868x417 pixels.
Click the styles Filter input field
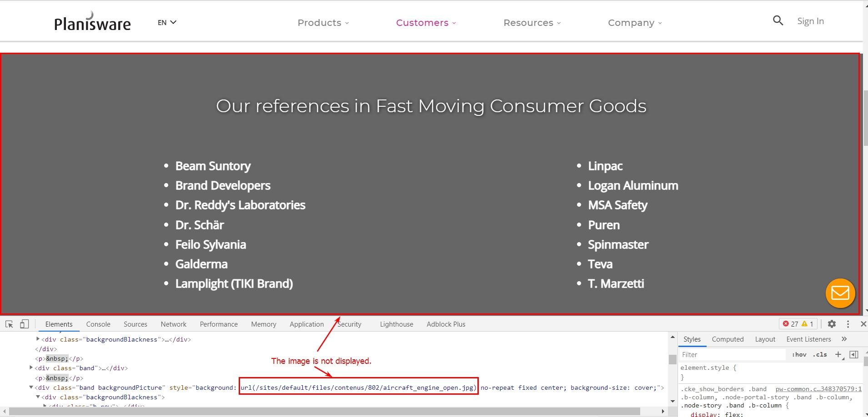coord(733,355)
